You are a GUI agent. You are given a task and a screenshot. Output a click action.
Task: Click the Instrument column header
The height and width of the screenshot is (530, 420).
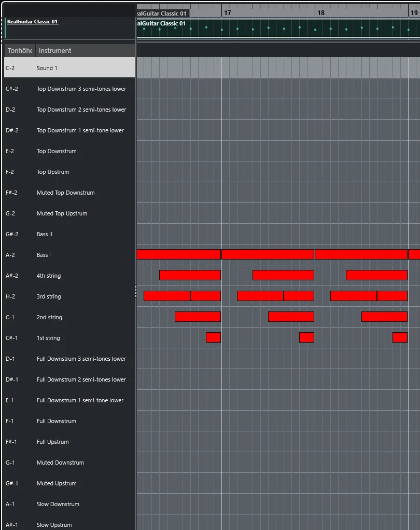(x=86, y=51)
